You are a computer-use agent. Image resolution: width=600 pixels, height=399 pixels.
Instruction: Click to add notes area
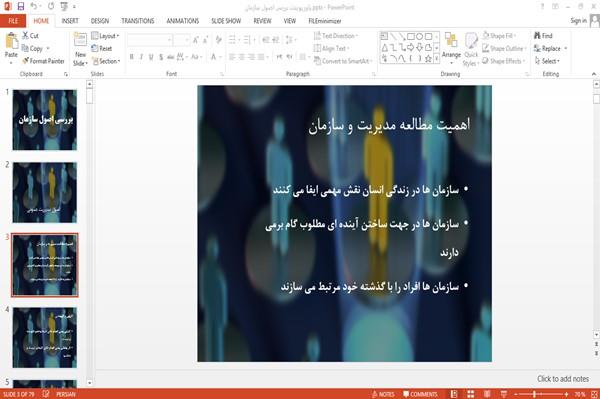(x=563, y=379)
